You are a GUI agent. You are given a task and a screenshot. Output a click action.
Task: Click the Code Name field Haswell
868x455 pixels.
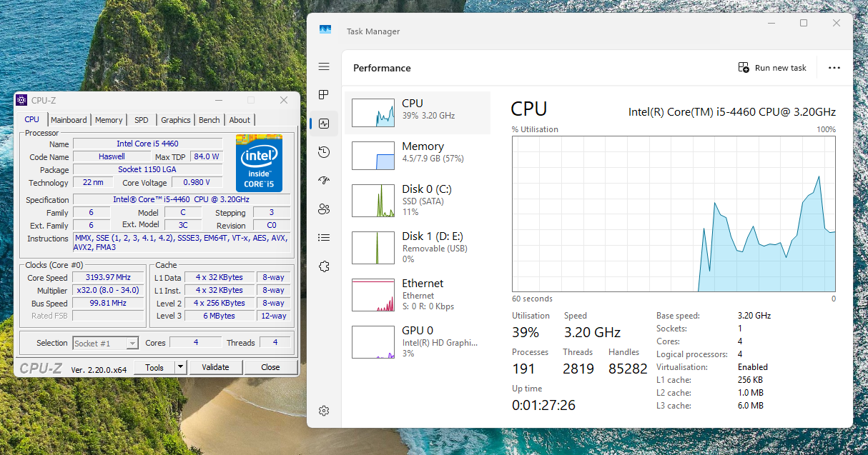pos(111,156)
